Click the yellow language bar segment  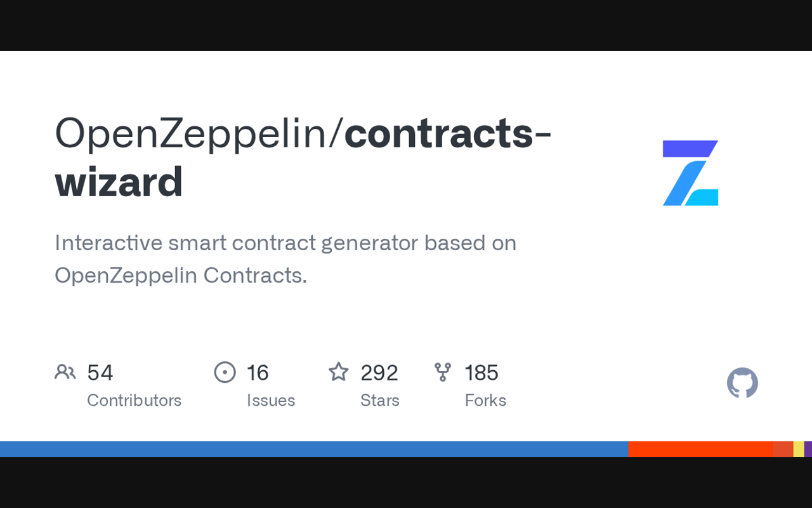[x=799, y=449]
